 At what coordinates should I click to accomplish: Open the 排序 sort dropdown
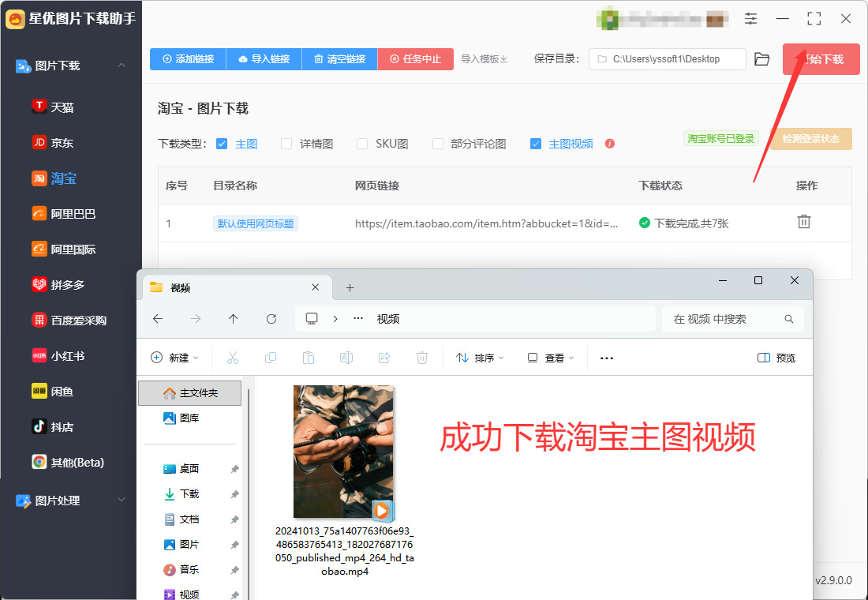[x=480, y=358]
